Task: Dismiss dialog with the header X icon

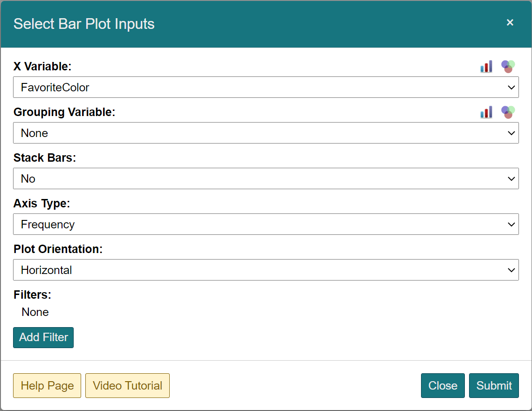Action: pyautogui.click(x=510, y=23)
